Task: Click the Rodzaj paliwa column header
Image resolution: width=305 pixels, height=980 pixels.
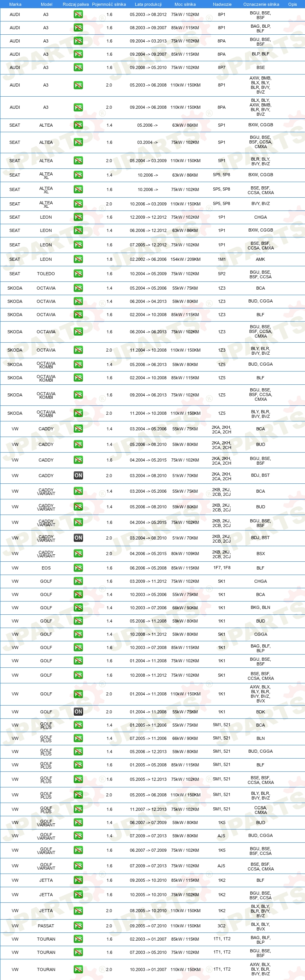Action: 76,4
